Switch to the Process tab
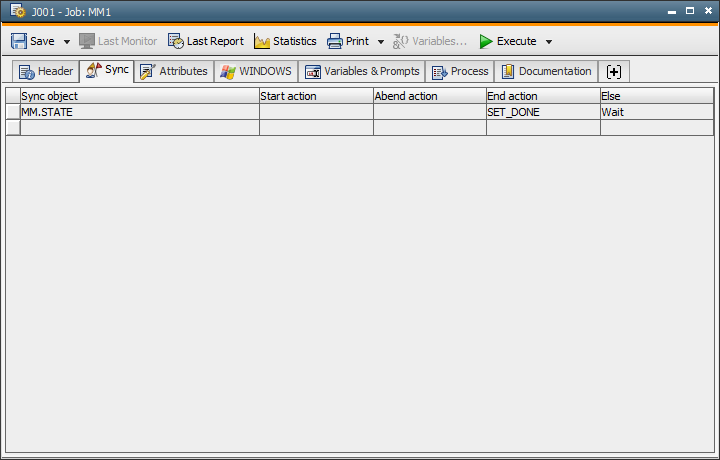This screenshot has width=720, height=460. click(460, 72)
